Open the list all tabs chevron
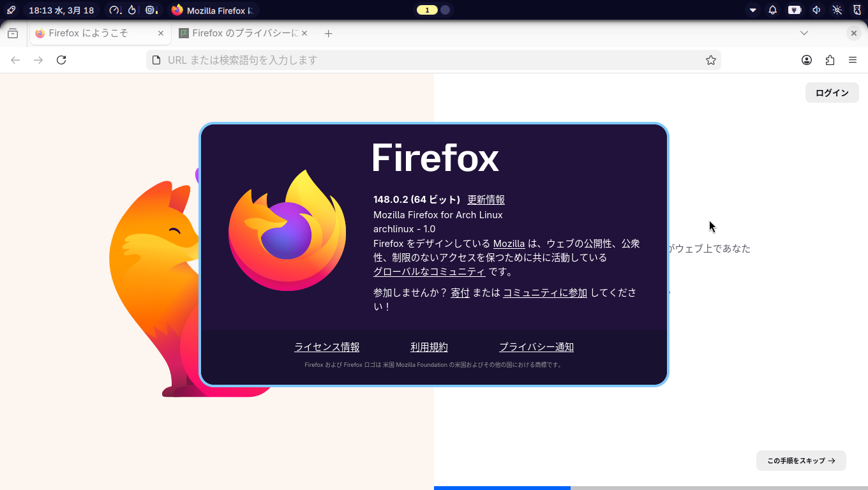This screenshot has width=868, height=490. point(804,33)
